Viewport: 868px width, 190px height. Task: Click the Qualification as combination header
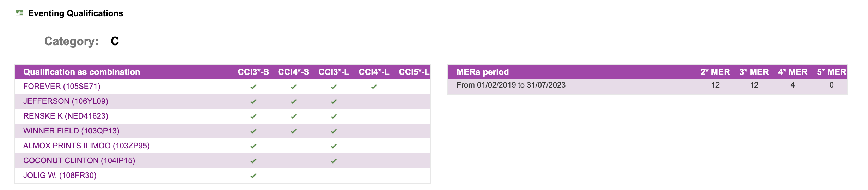pyautogui.click(x=82, y=72)
